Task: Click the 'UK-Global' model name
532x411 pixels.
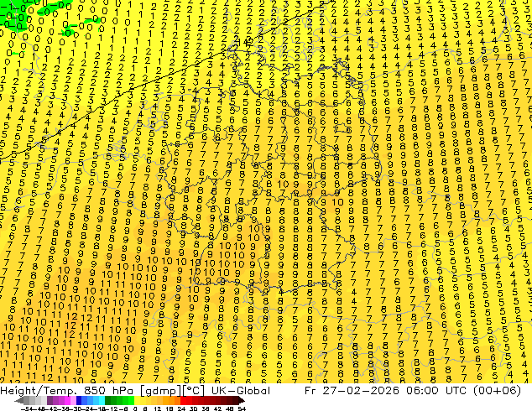Action: 241,391
